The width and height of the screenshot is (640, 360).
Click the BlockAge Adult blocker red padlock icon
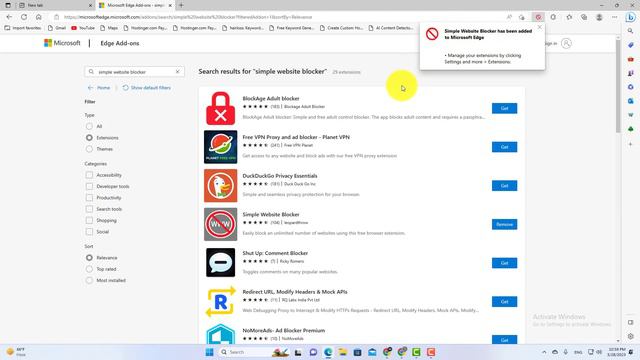tap(220, 108)
